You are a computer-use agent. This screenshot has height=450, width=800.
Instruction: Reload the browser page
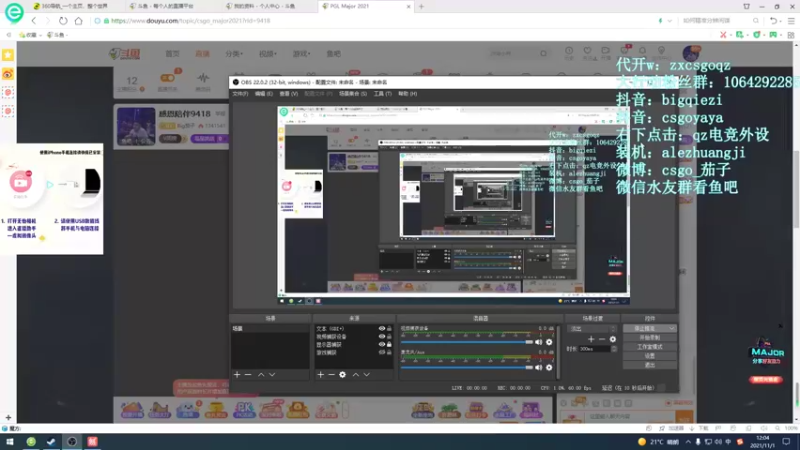point(63,21)
